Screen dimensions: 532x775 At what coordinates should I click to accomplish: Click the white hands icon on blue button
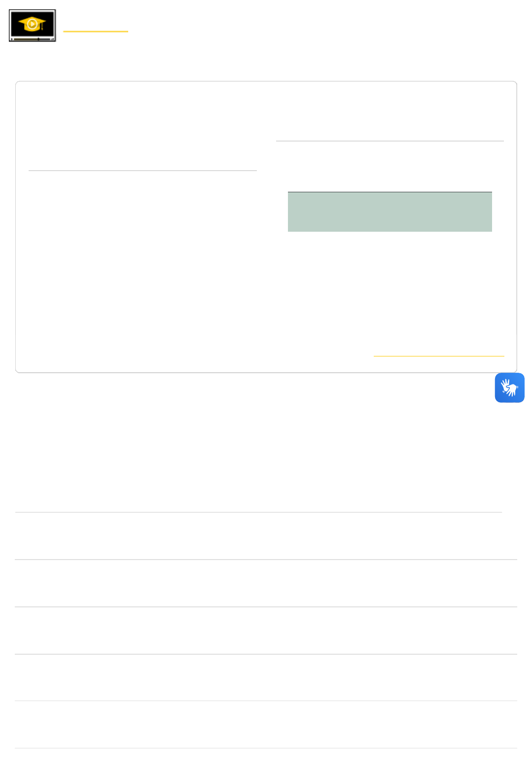coord(509,387)
